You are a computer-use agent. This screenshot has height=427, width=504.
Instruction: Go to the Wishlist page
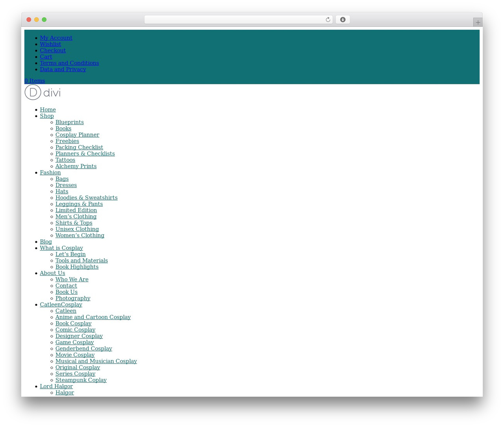[x=50, y=44]
